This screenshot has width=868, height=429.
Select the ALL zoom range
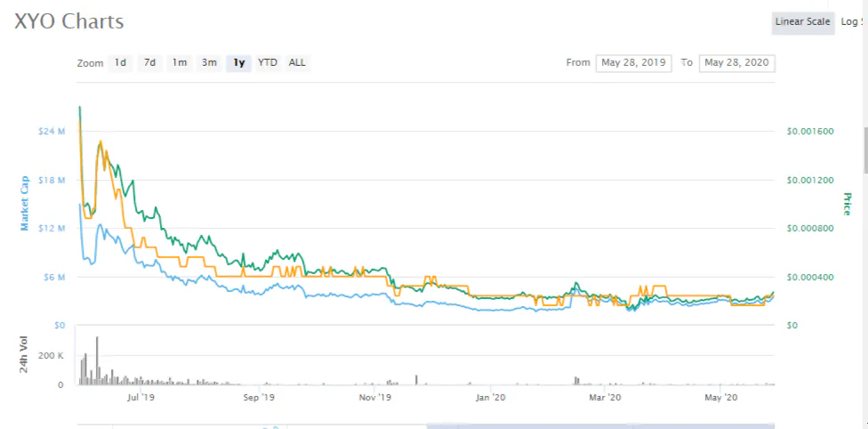(x=297, y=62)
